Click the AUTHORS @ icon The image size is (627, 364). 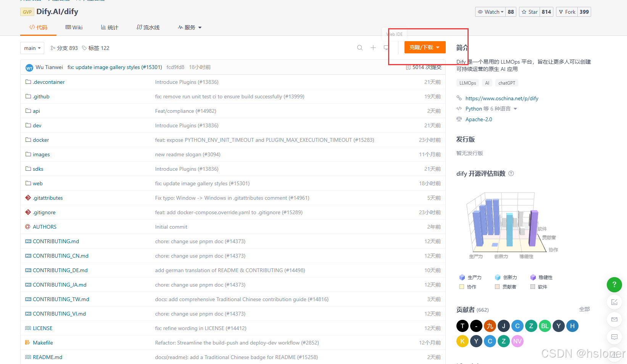tap(28, 227)
